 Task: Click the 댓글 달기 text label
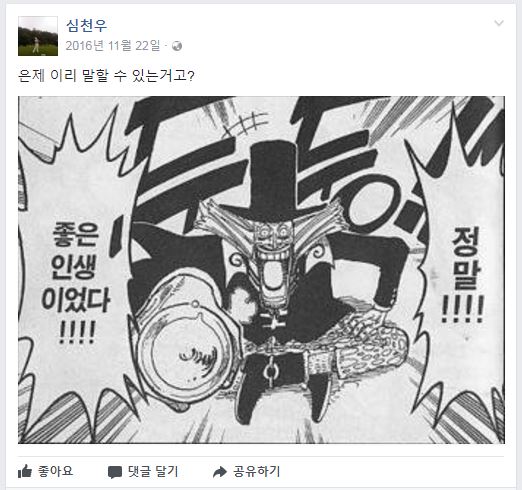click(153, 471)
